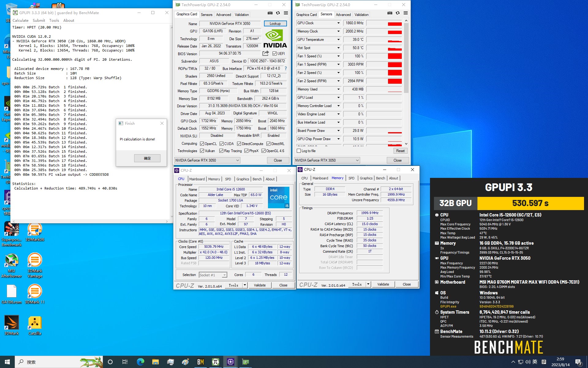Toggle the DirectCompute checkbox
Screen dimensions: 588x368
(239, 144)
